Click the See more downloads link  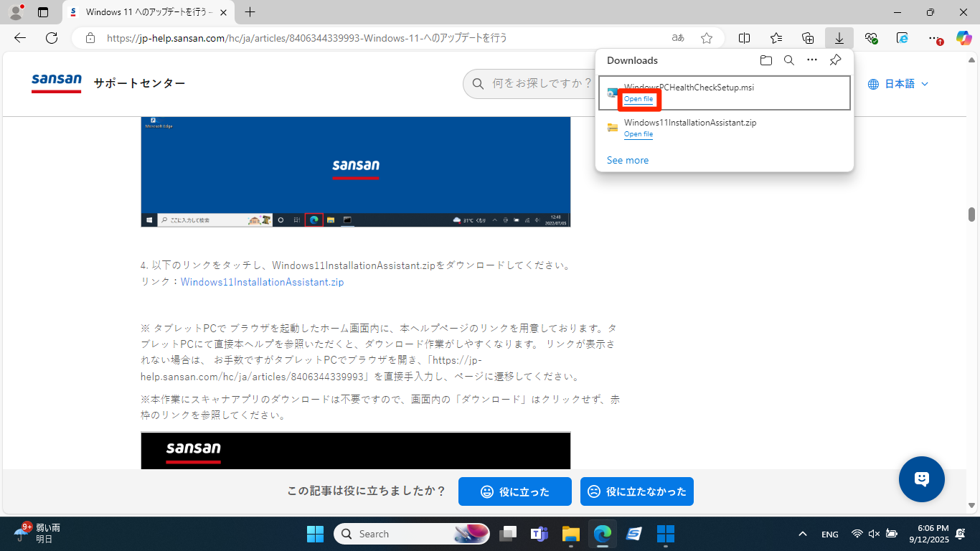[628, 160]
